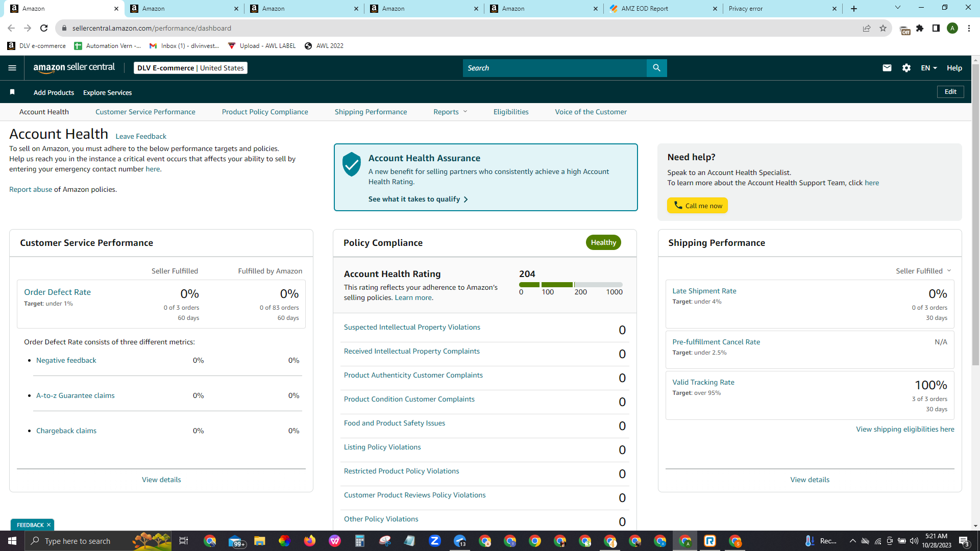Open the Help menu
Screen dimensions: 980x551
coord(954,68)
